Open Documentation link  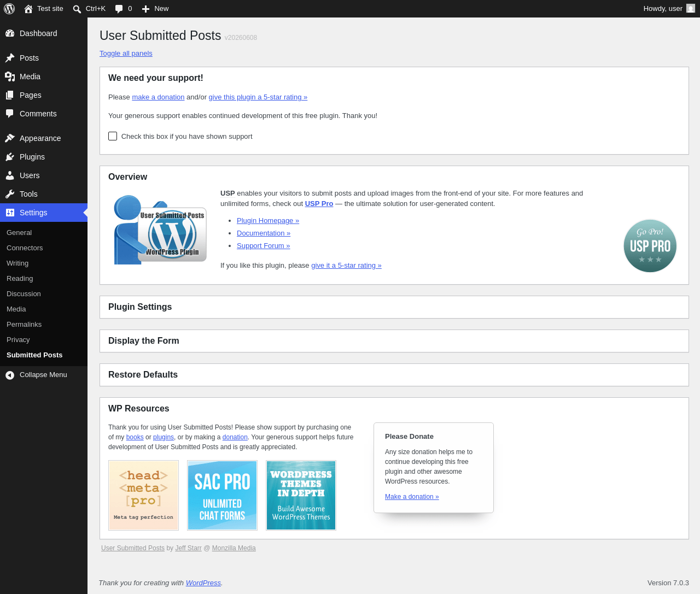pos(264,233)
